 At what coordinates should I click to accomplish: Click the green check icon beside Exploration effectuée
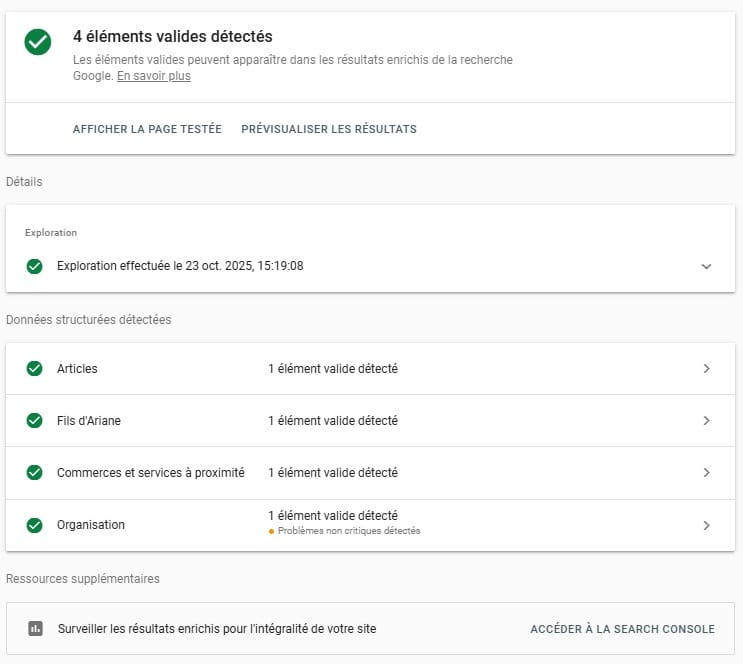(x=35, y=266)
